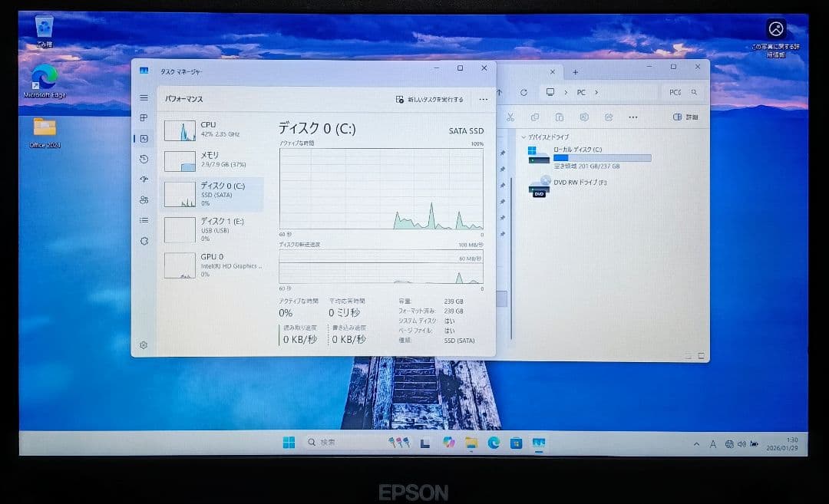Open the Task Manager overflow menu
Viewport: 829px width, 504px height.
483,99
